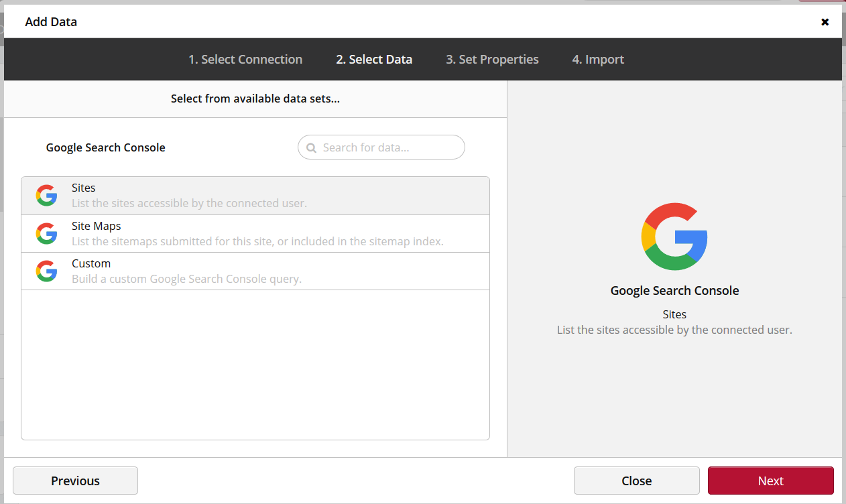Click 'Select from available data sets...' header
The image size is (846, 504).
point(255,99)
